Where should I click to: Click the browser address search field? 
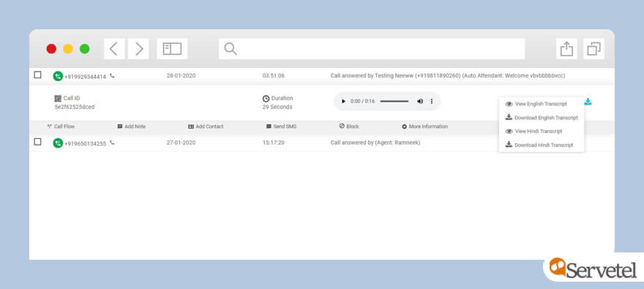click(372, 49)
